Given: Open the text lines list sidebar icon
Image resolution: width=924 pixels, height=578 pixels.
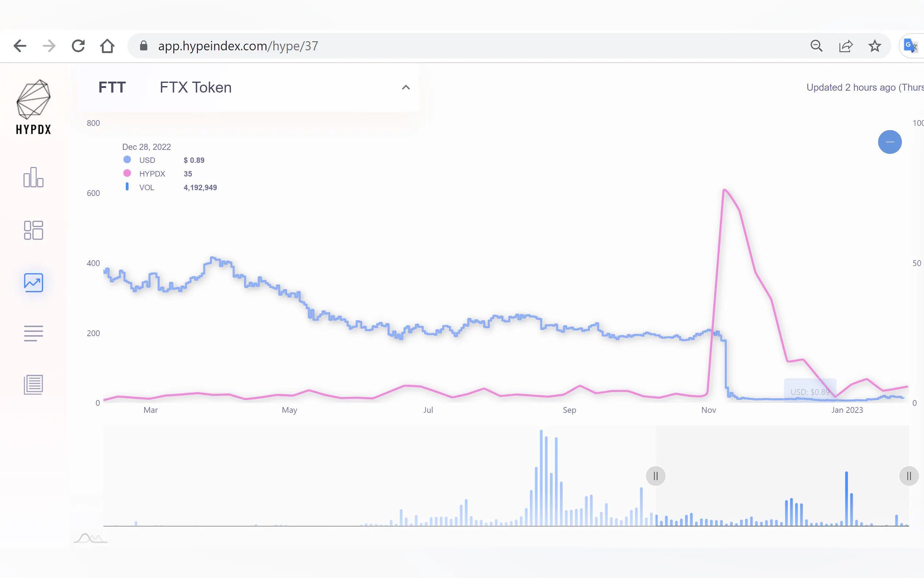Looking at the screenshot, I should click(x=33, y=333).
